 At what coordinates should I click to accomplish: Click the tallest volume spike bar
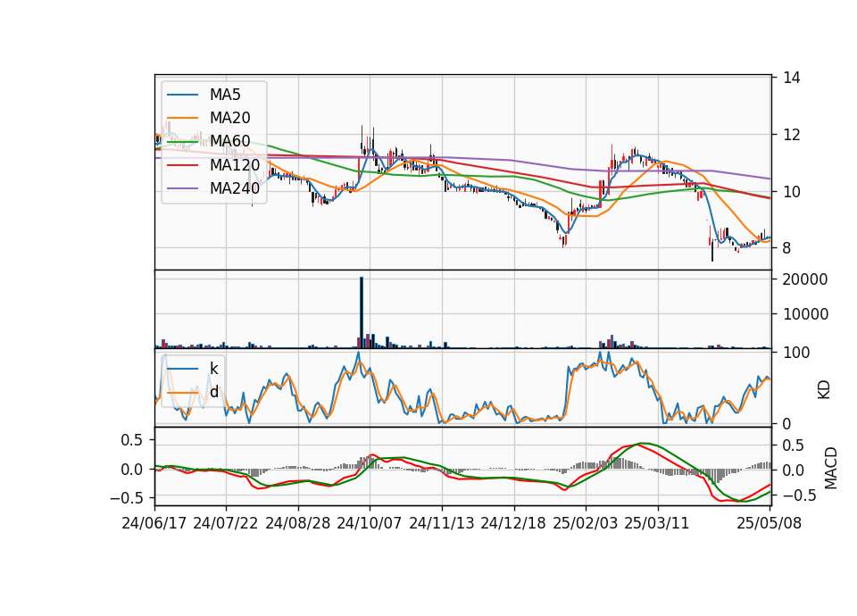362,312
